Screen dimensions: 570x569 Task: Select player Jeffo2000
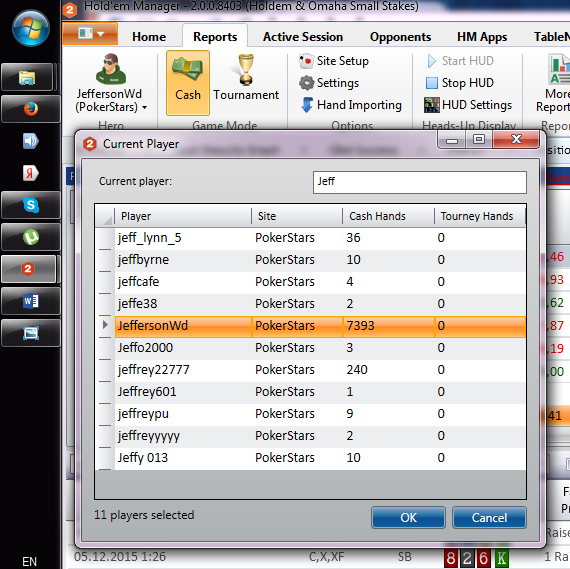pos(320,348)
